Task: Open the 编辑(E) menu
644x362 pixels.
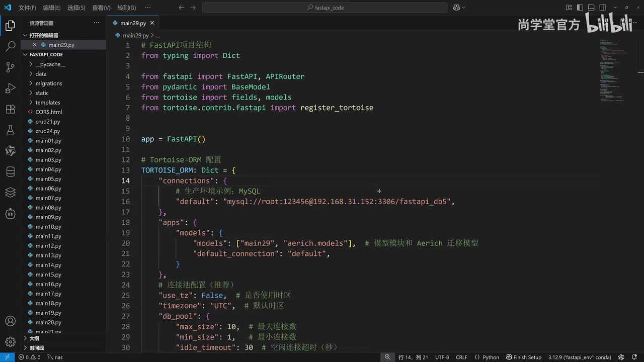Action: coord(52,8)
